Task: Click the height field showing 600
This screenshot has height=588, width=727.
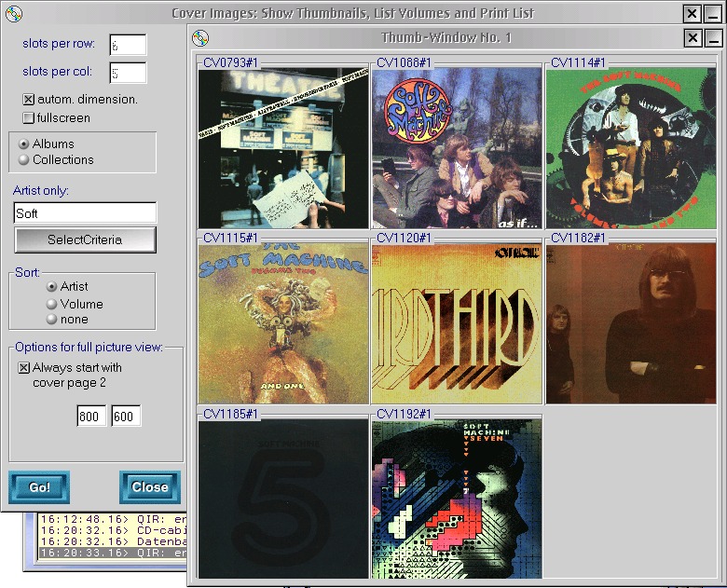Action: click(126, 416)
